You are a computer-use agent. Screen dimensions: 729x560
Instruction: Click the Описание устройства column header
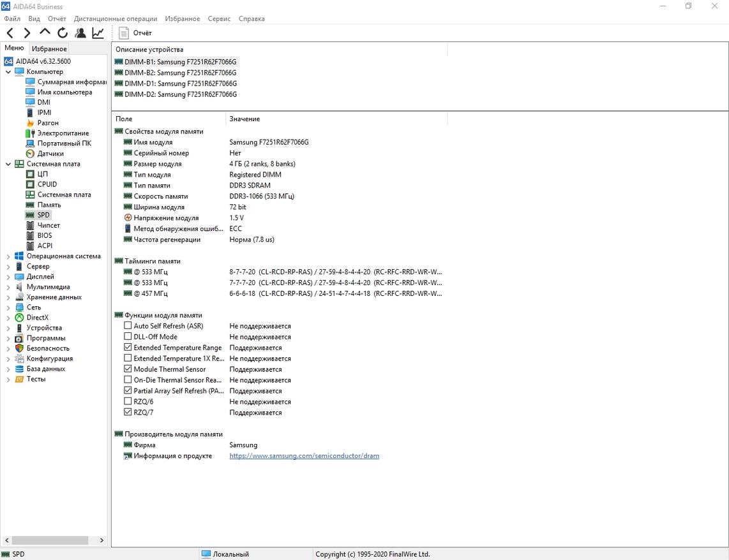pyautogui.click(x=280, y=49)
